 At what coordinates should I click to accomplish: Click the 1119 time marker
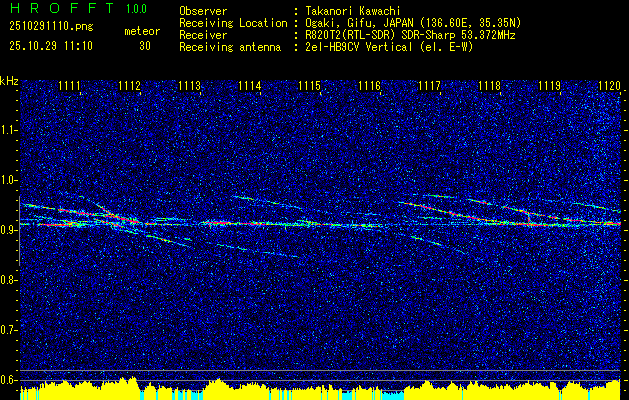click(550, 86)
